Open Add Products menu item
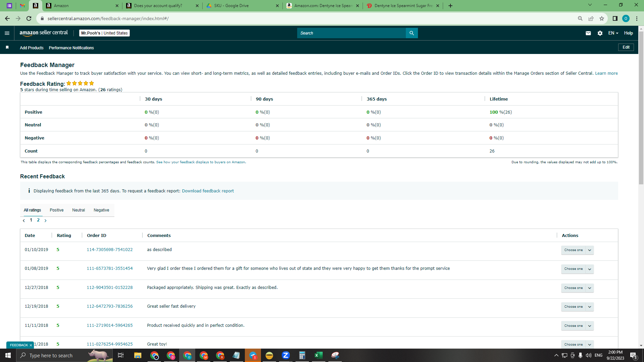 pyautogui.click(x=32, y=48)
